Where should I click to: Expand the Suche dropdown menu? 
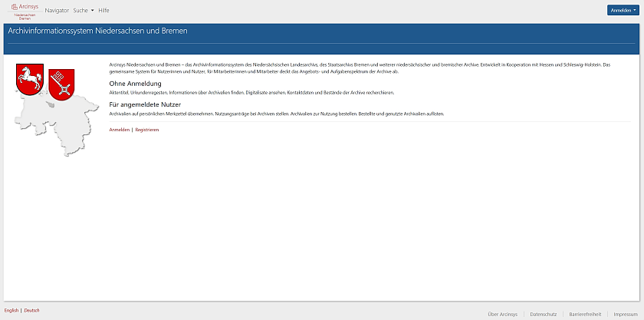pos(84,10)
